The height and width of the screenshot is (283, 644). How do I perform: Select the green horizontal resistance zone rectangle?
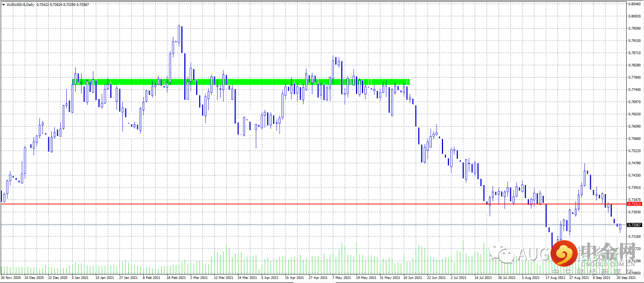point(241,82)
